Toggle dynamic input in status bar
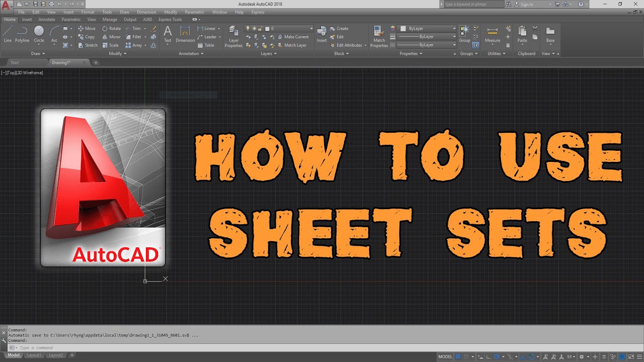The image size is (644, 362). click(x=480, y=356)
